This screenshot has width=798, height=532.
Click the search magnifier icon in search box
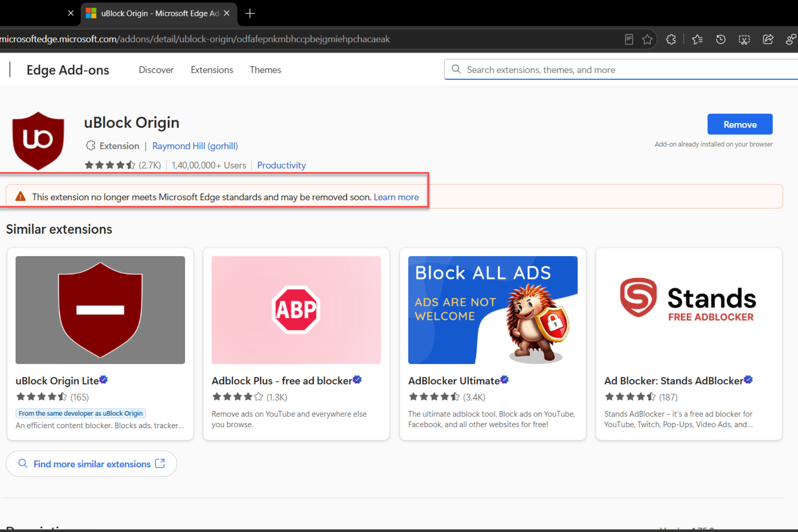(456, 69)
